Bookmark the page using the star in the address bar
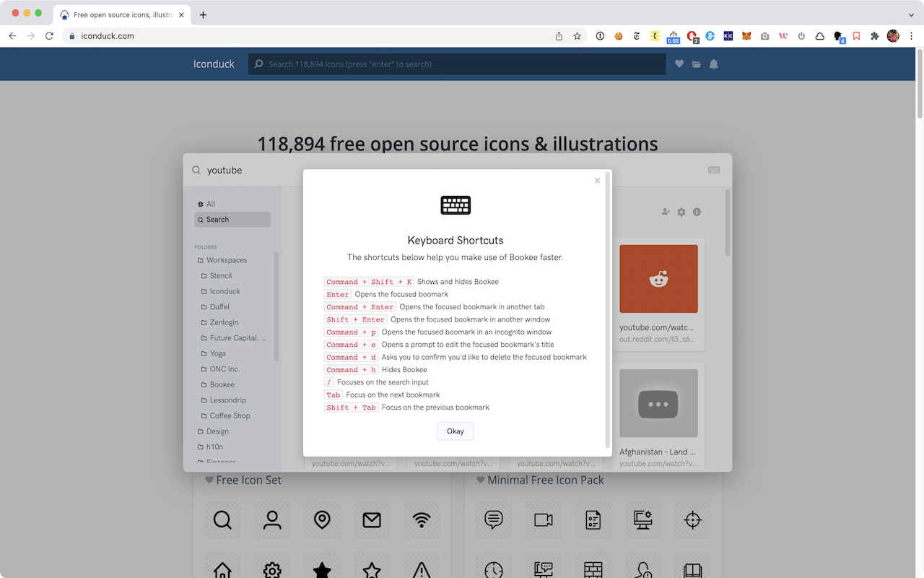 577,35
